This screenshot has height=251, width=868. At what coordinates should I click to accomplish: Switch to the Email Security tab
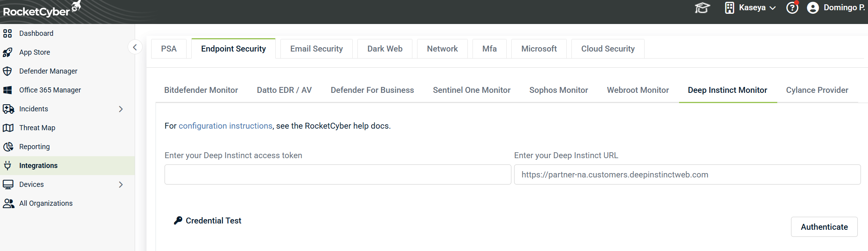point(316,49)
